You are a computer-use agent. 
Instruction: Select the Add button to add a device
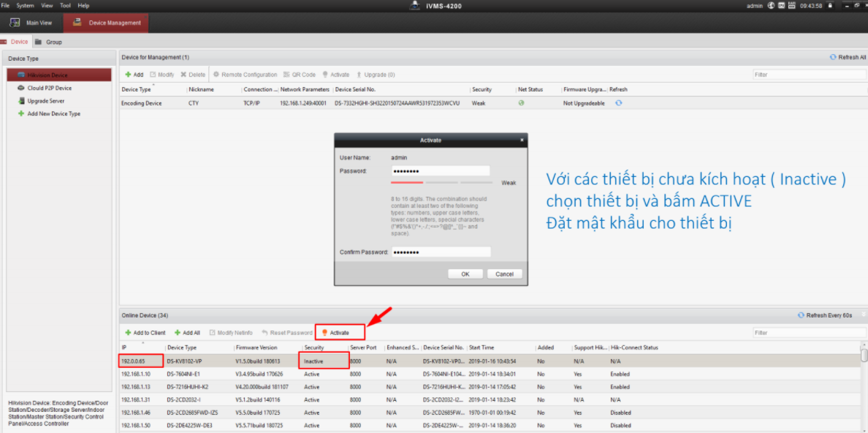[135, 74]
